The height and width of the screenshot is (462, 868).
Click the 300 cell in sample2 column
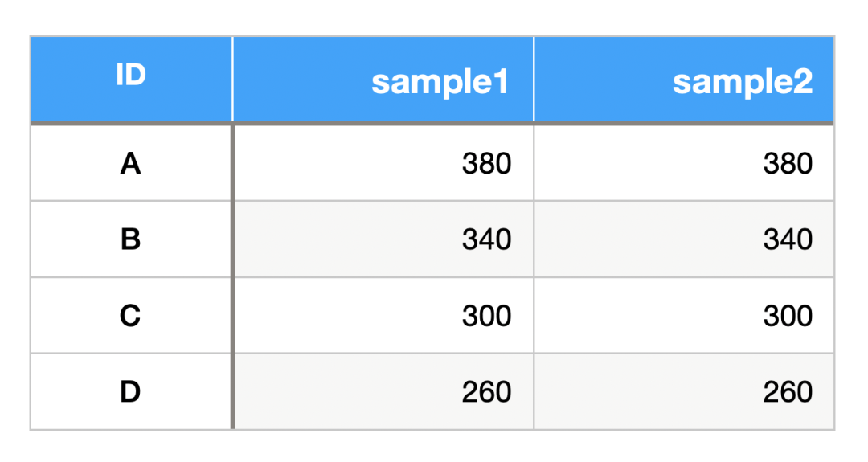788,316
